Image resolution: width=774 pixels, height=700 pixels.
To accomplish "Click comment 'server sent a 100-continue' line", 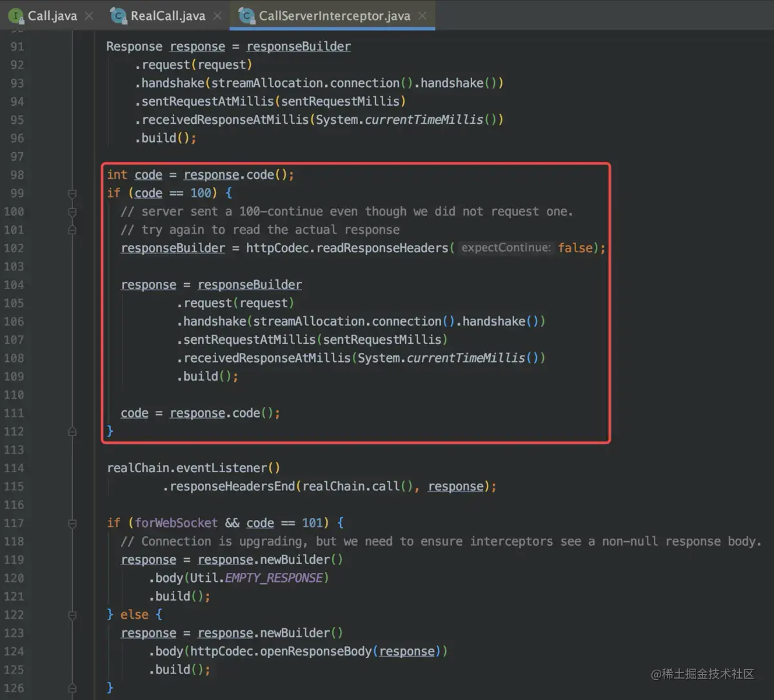I will point(346,212).
